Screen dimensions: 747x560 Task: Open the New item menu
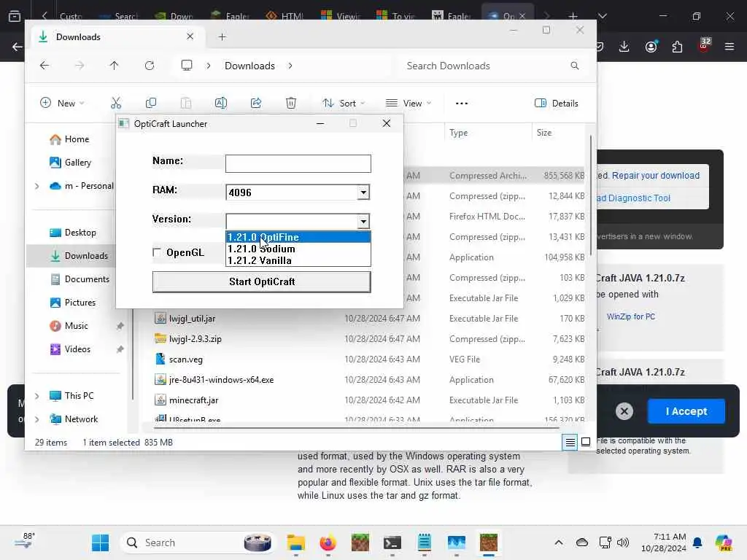(62, 104)
